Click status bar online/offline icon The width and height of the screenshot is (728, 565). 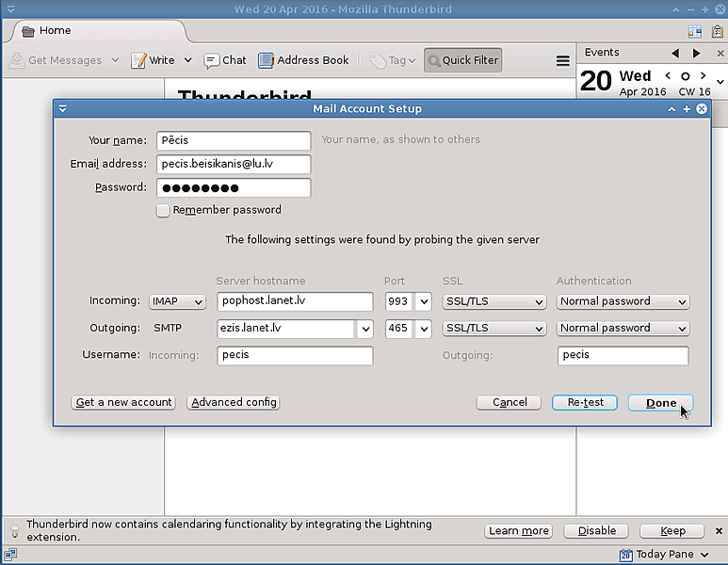pos(10,554)
